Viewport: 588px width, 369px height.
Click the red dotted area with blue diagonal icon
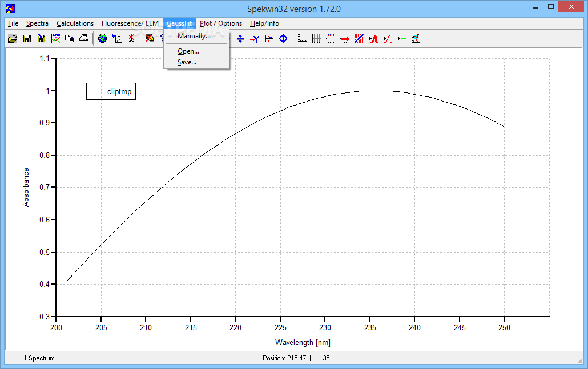point(359,38)
